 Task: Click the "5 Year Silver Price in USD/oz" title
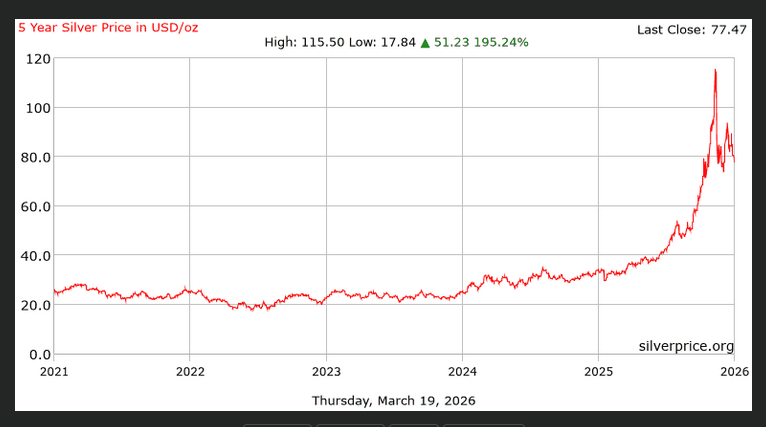coord(108,27)
